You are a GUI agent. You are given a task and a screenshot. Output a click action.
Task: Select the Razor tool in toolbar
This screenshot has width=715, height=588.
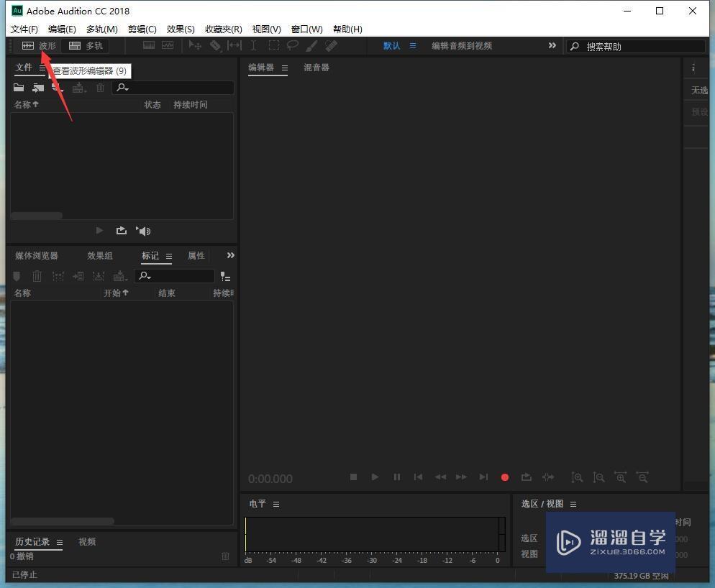(215, 45)
